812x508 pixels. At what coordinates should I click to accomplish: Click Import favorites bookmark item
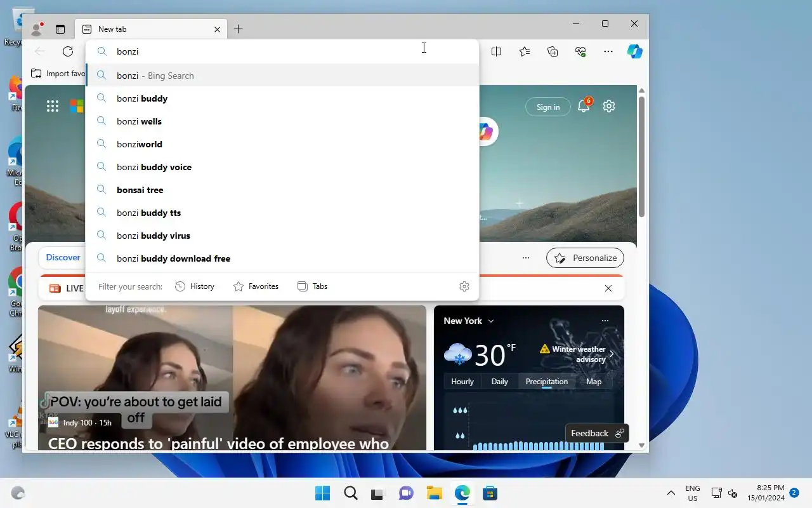click(x=58, y=74)
